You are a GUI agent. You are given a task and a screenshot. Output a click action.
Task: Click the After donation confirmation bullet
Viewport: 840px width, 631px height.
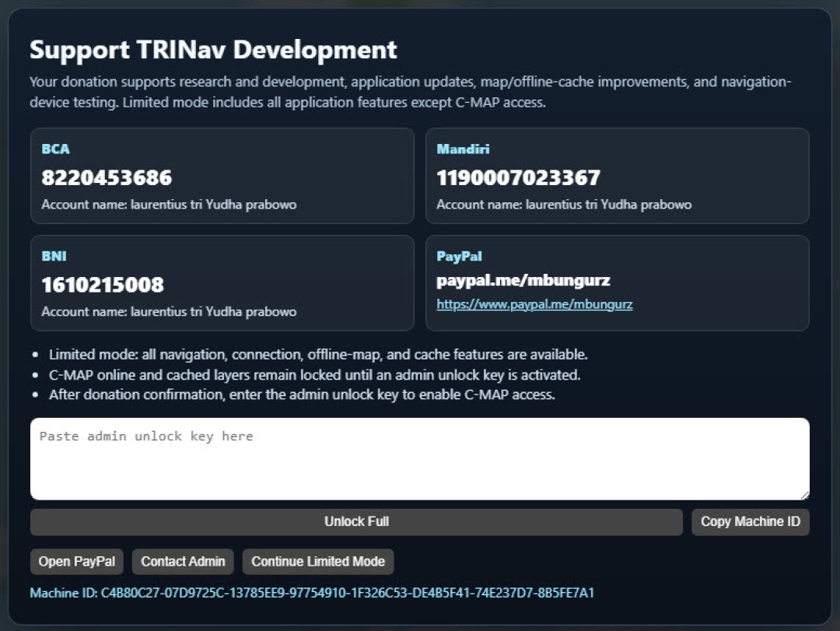[x=302, y=395]
